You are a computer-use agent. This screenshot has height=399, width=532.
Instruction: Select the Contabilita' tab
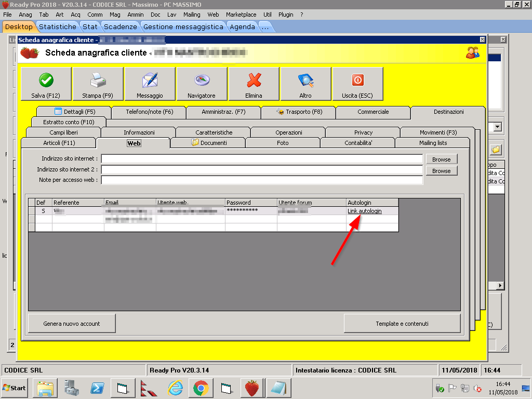(x=358, y=143)
